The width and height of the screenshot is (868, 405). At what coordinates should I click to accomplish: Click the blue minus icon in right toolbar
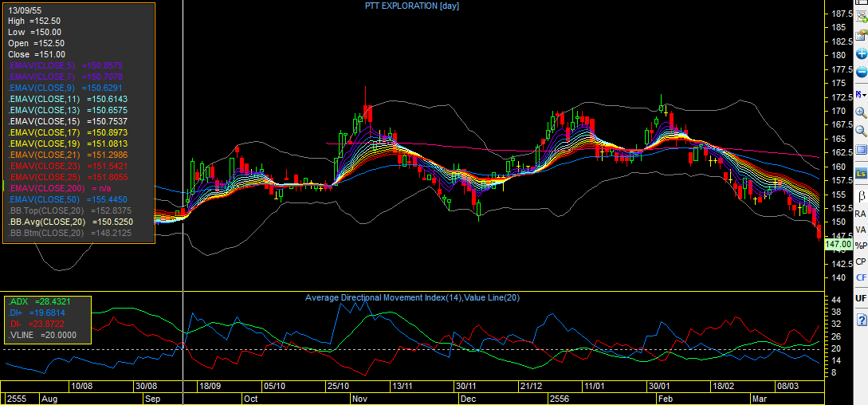pyautogui.click(x=862, y=72)
